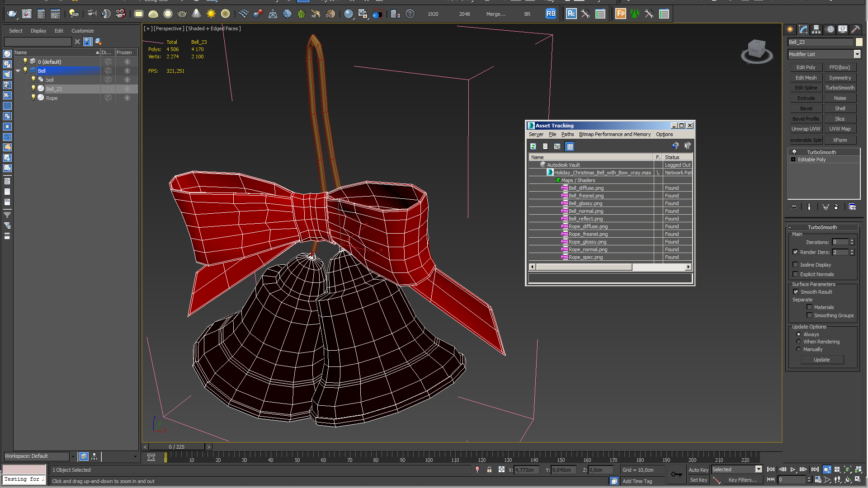The image size is (868, 488).
Task: Open the Modifier List dropdown
Action: [857, 54]
